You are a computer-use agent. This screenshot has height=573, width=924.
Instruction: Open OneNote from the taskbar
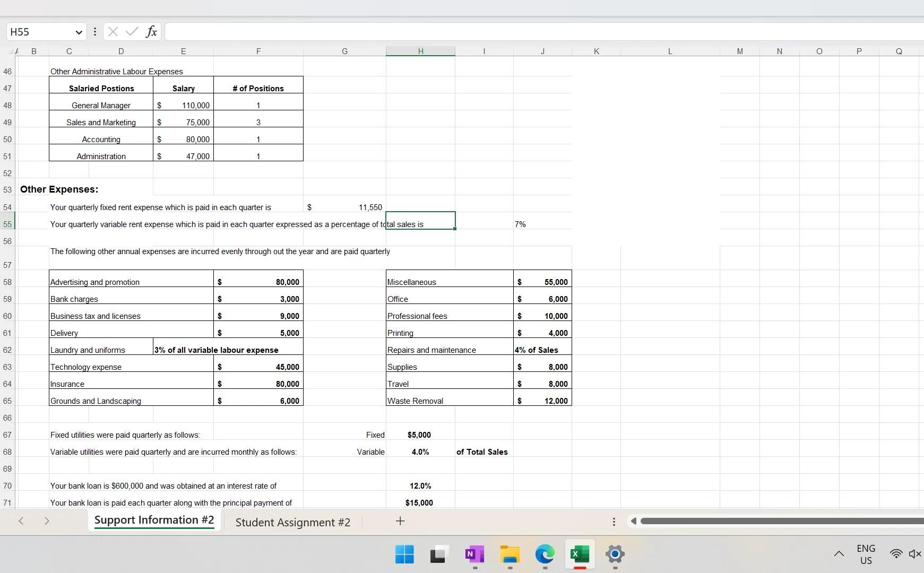[474, 554]
